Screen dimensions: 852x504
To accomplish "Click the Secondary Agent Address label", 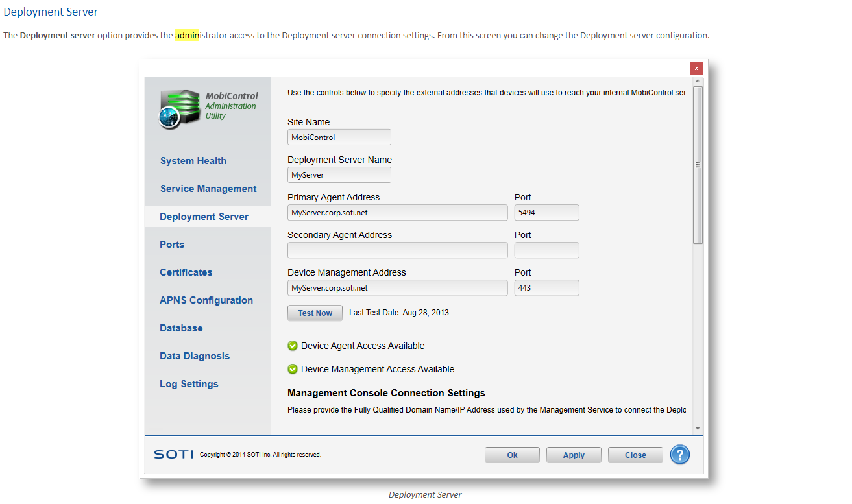I will 339,235.
